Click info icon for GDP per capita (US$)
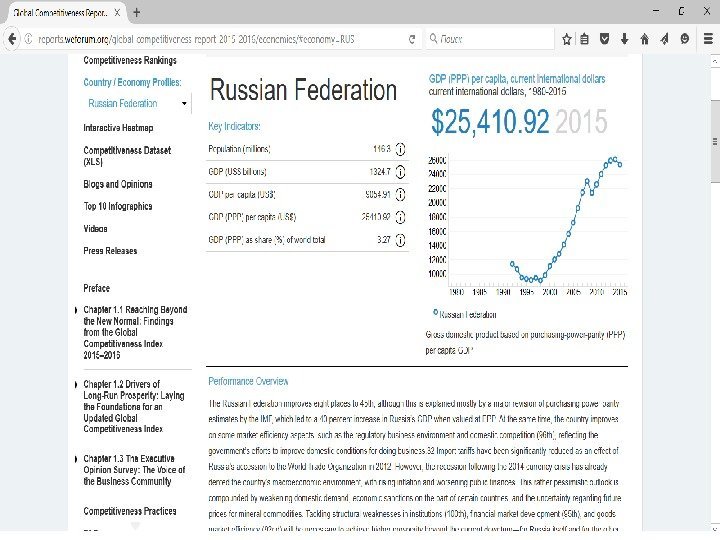This screenshot has height=540, width=720. [x=400, y=195]
